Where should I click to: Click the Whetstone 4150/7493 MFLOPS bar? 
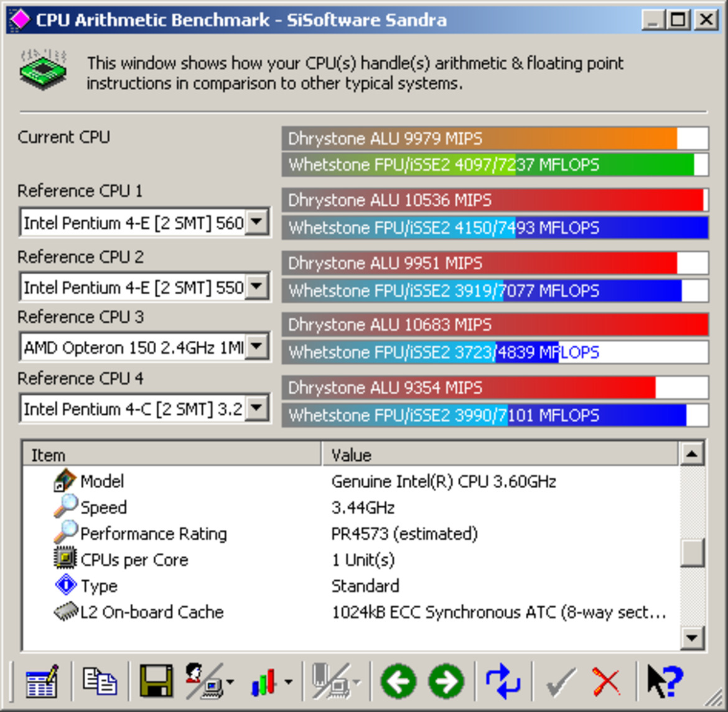click(x=495, y=228)
